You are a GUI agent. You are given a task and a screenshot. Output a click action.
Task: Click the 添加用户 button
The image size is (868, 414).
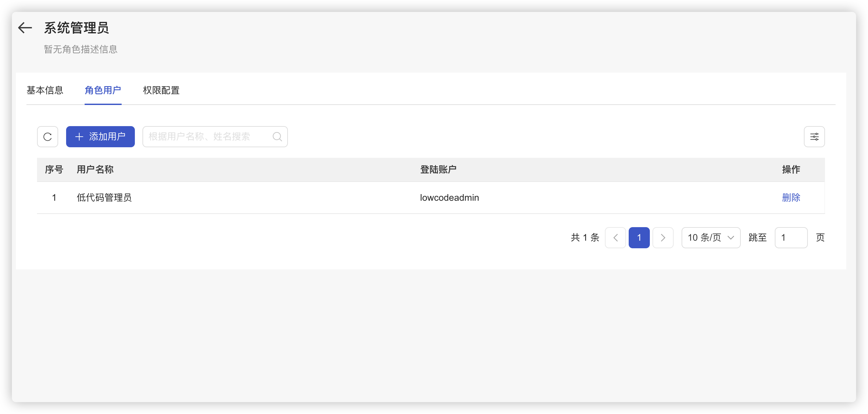click(x=100, y=137)
